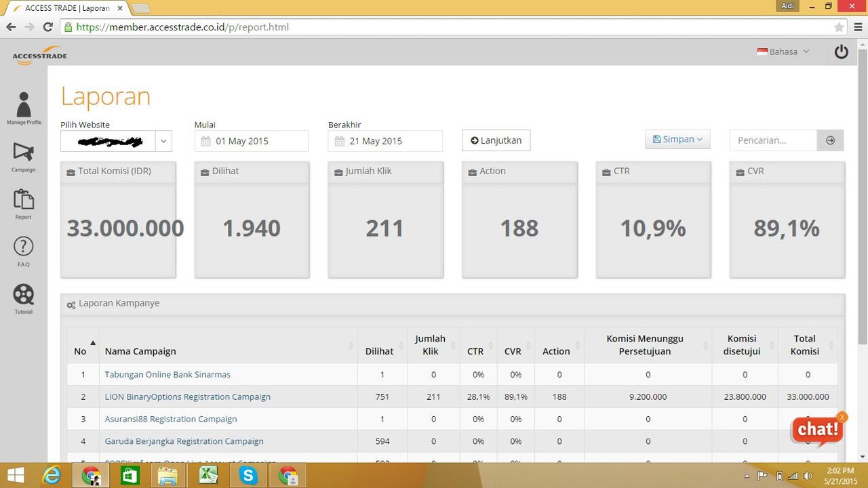Open a new browser tab
The width and height of the screenshot is (868, 488).
[140, 8]
